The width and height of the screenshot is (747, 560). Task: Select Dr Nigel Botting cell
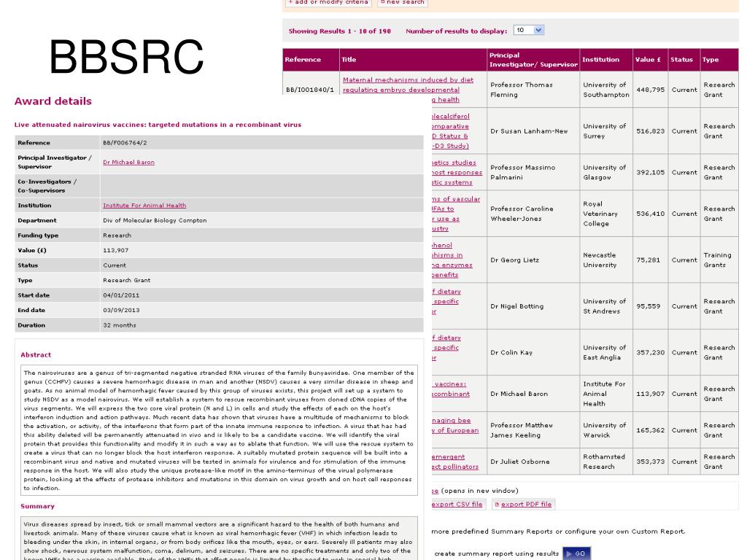[x=533, y=306]
